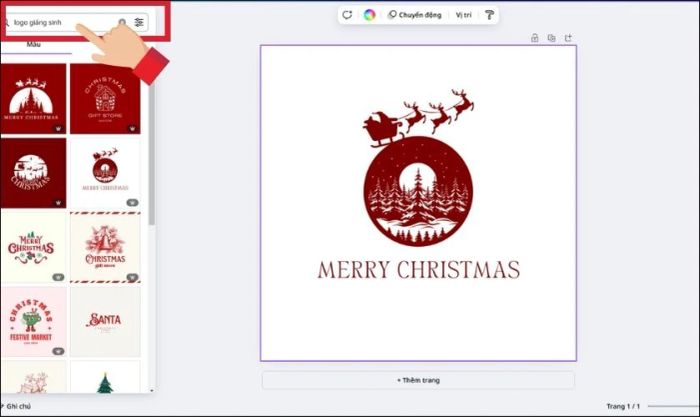
Task: Click the 'logo giáng sinh' search field
Action: pos(60,21)
